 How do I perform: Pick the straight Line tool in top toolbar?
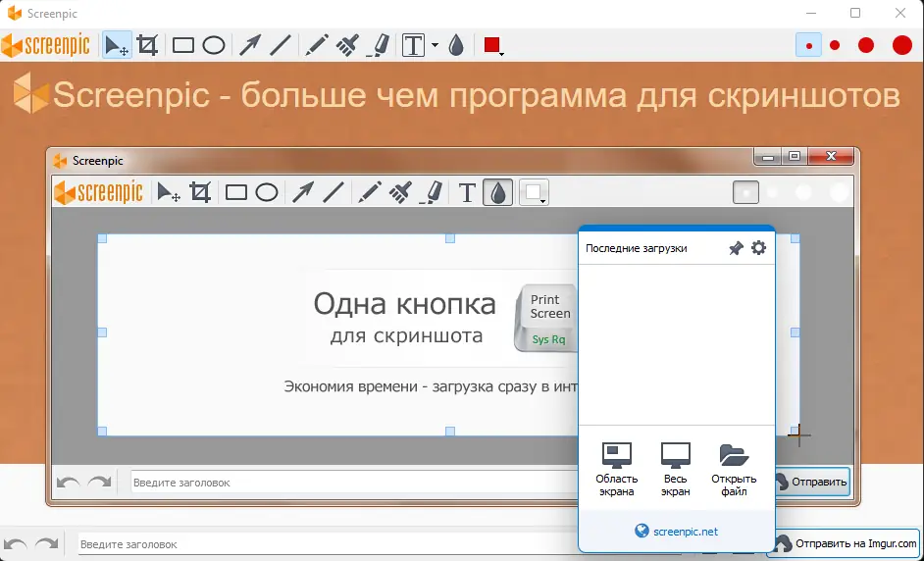[281, 45]
